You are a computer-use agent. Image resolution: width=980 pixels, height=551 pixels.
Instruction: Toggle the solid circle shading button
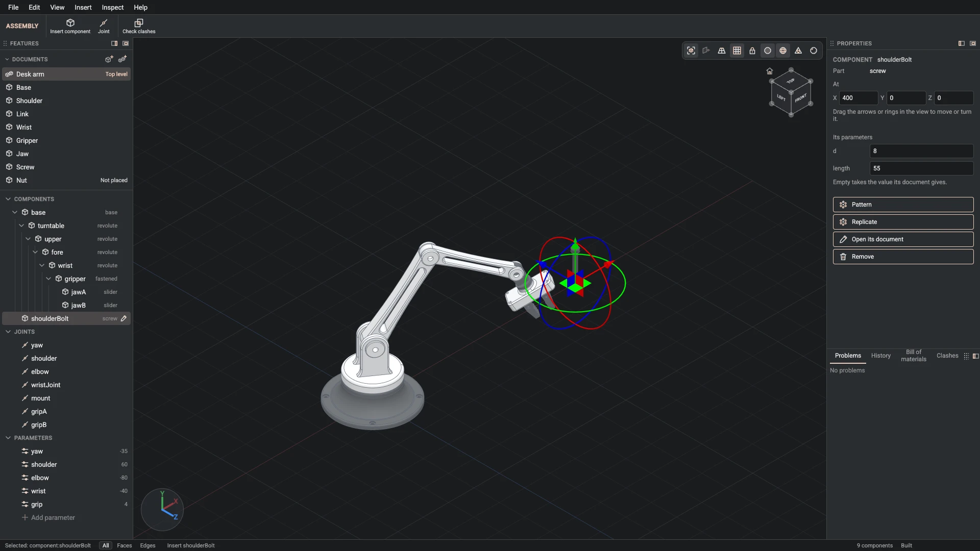pyautogui.click(x=768, y=51)
